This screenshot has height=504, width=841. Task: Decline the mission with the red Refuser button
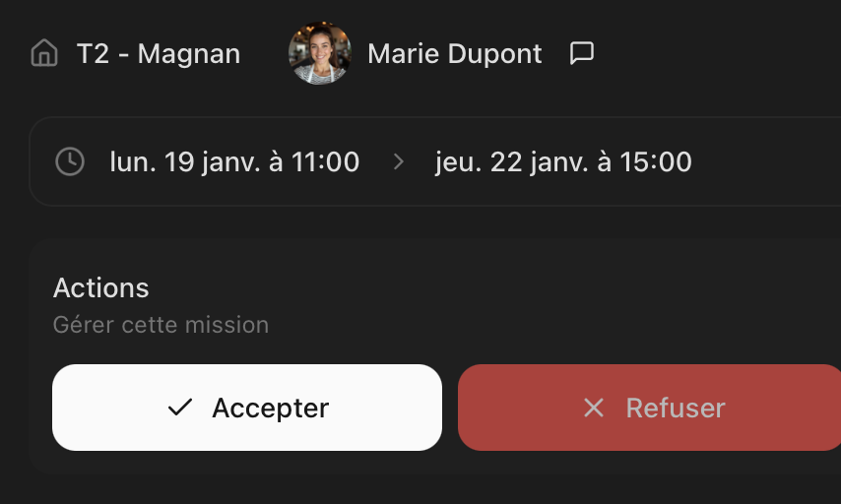649,408
